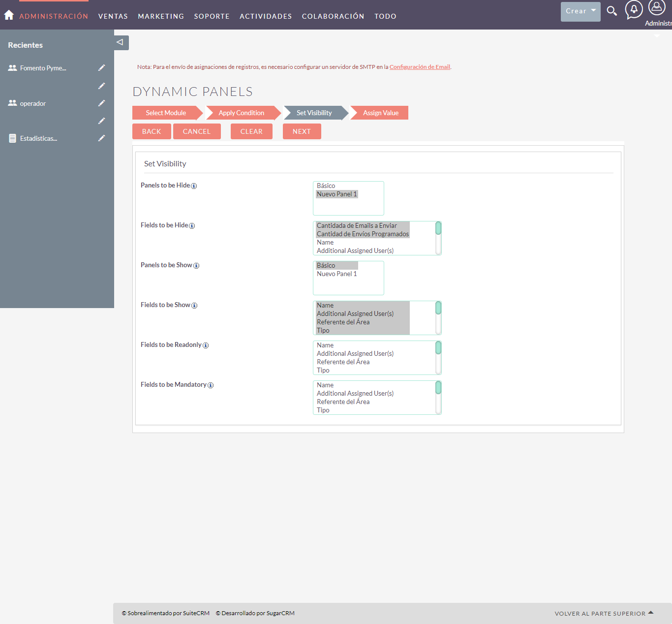Go to the home icon
Screen dimensions: 672x624
pos(9,15)
